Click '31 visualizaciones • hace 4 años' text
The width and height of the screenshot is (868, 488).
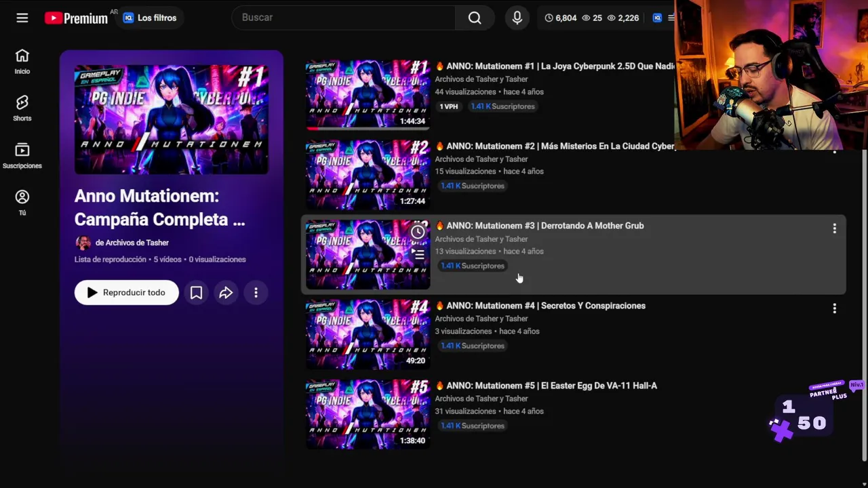[x=490, y=412]
